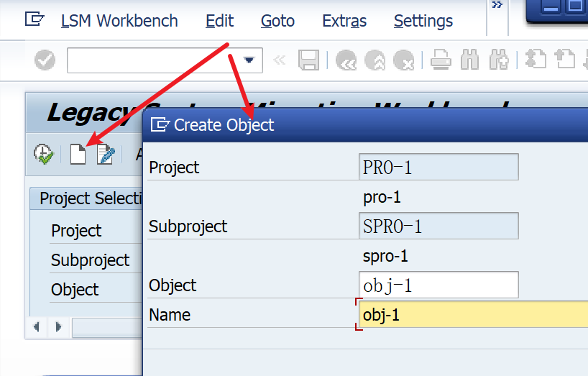Screen dimensions: 588x376
Task: Click the Exit up-arrow icon
Action: (375, 60)
